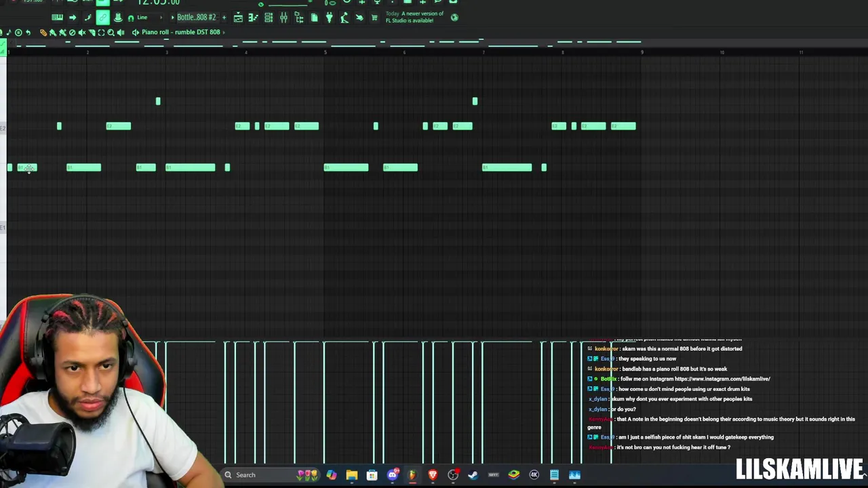Viewport: 868px width, 488px height.
Task: Toggle the magnet snap icon
Action: pos(131,18)
